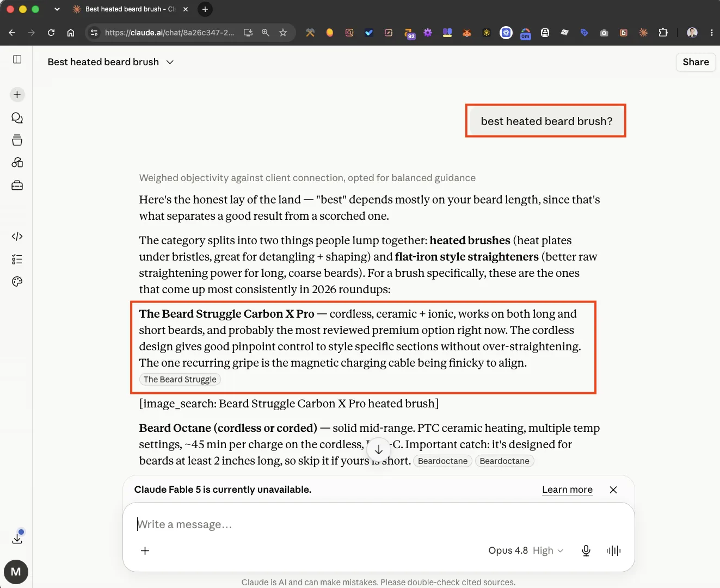Open a new browser tab
The height and width of the screenshot is (588, 720).
tap(205, 9)
